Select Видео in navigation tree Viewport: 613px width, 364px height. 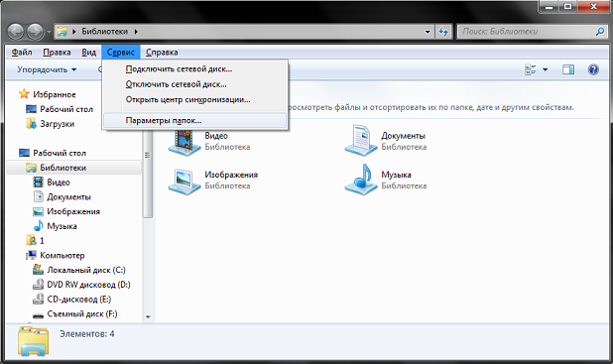[59, 182]
